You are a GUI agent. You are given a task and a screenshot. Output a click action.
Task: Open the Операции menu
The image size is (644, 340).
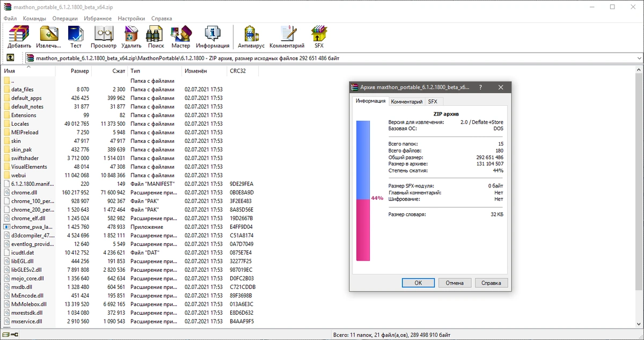click(x=65, y=18)
